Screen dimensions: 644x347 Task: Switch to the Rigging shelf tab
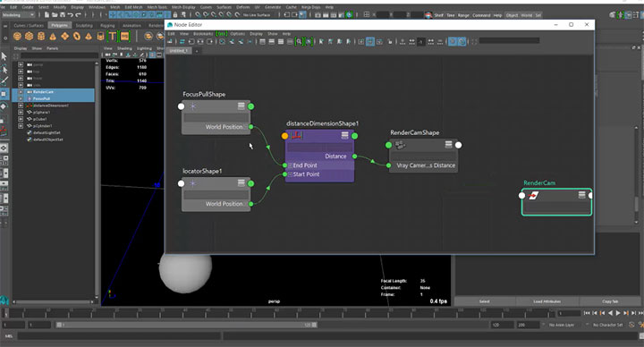click(107, 25)
